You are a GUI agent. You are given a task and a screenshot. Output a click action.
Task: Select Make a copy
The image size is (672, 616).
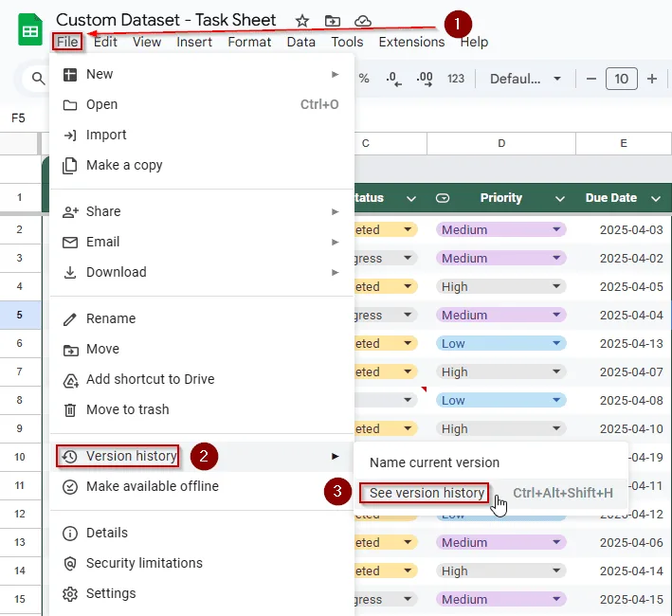coord(202,165)
